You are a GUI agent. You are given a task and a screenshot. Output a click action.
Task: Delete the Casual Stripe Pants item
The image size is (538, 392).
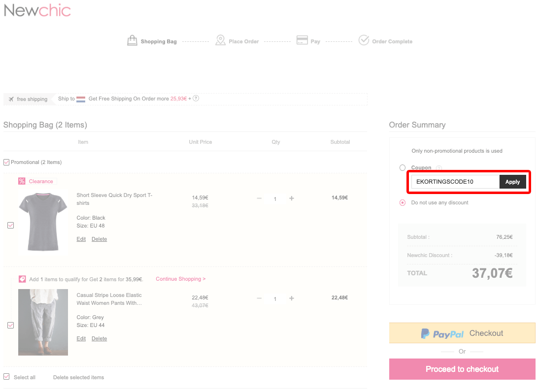coord(99,338)
